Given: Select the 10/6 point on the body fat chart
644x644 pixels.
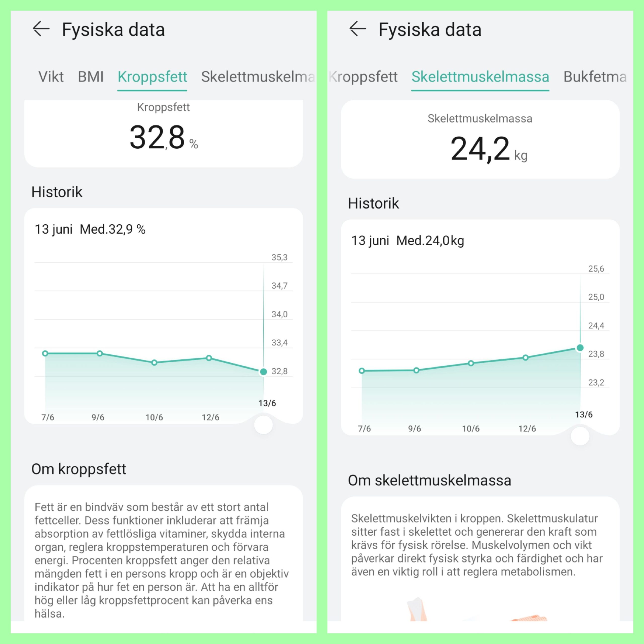Looking at the screenshot, I should pos(154,362).
